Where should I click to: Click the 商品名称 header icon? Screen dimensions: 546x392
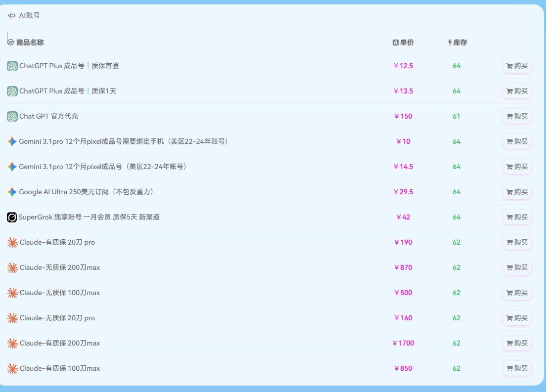[x=11, y=43]
